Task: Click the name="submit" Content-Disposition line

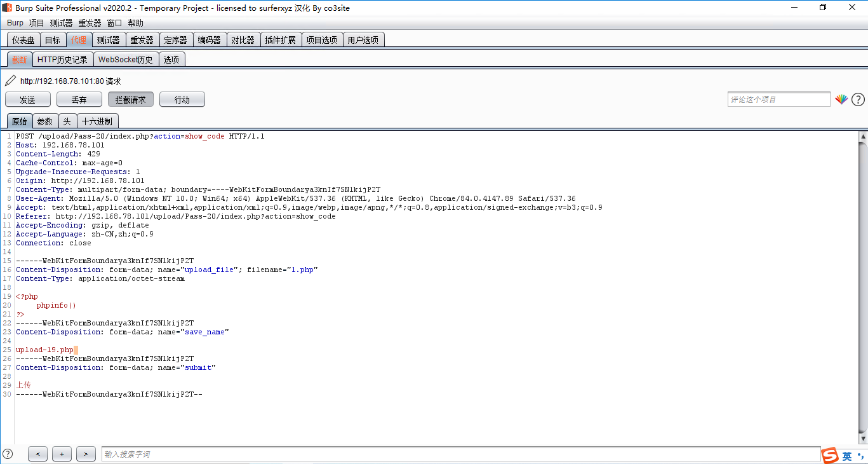Action: coord(116,367)
